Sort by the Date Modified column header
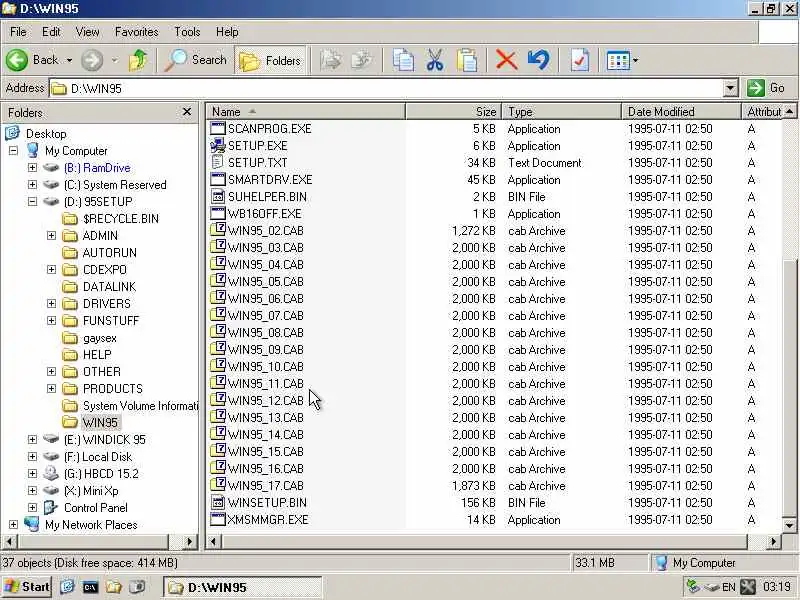Screen dimensions: 800x600 click(x=681, y=111)
